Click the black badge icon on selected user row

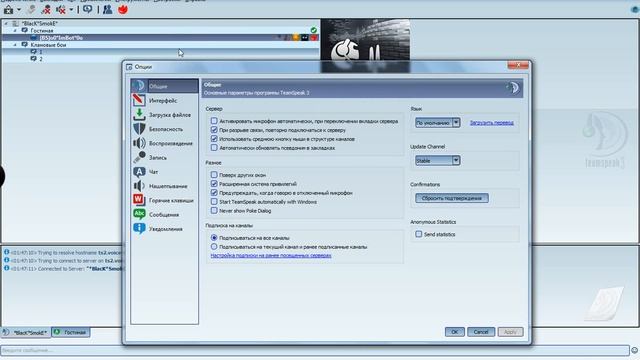click(x=305, y=38)
